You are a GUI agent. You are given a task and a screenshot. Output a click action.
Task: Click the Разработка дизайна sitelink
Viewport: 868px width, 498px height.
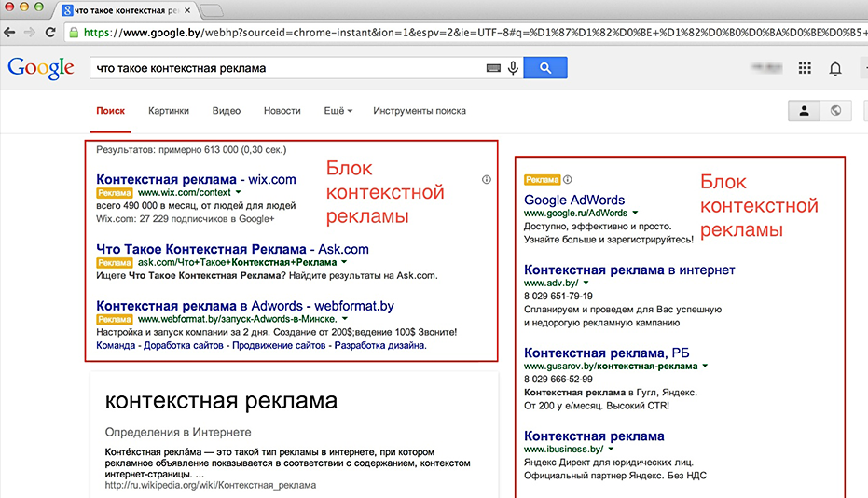pyautogui.click(x=380, y=346)
